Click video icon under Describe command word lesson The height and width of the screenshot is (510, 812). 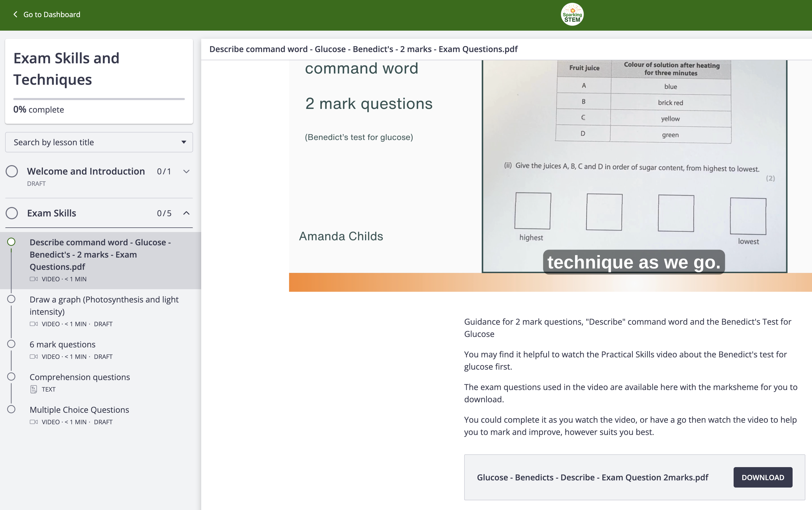33,279
